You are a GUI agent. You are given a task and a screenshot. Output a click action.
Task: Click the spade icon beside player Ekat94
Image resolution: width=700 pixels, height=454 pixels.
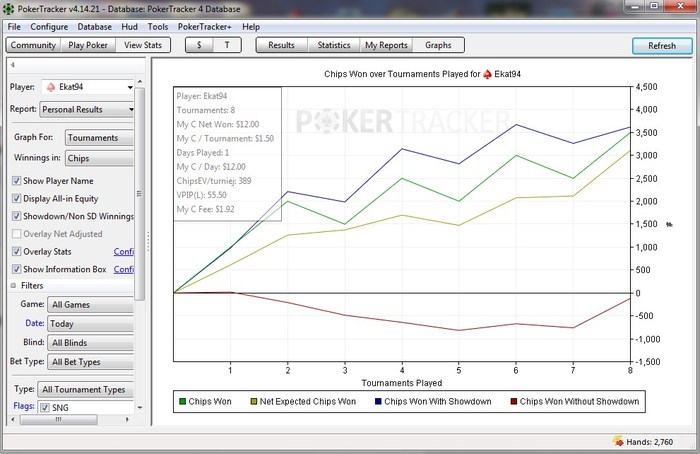50,87
